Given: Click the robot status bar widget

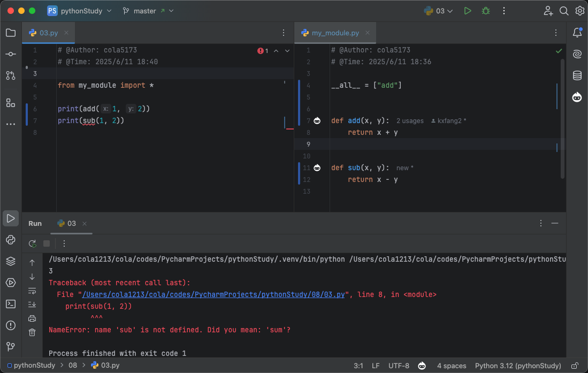Looking at the screenshot, I should click(422, 366).
